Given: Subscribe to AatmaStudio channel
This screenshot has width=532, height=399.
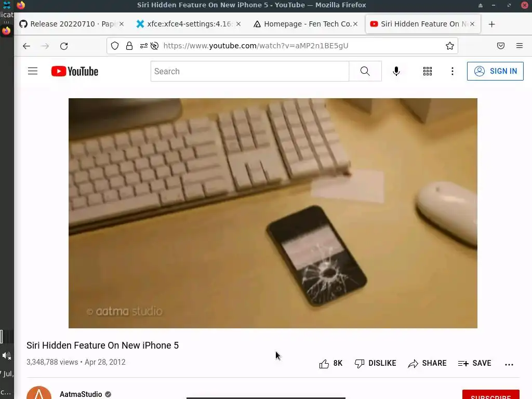Looking at the screenshot, I should [x=490, y=395].
